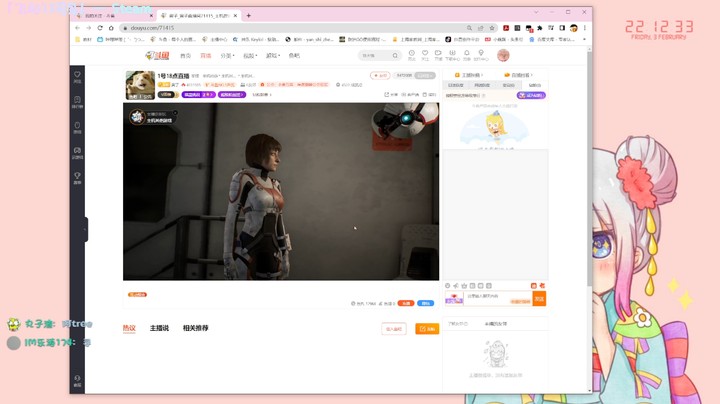Screen dimensions: 720x404
Task: Go to the browser home page icon
Action: (111, 28)
